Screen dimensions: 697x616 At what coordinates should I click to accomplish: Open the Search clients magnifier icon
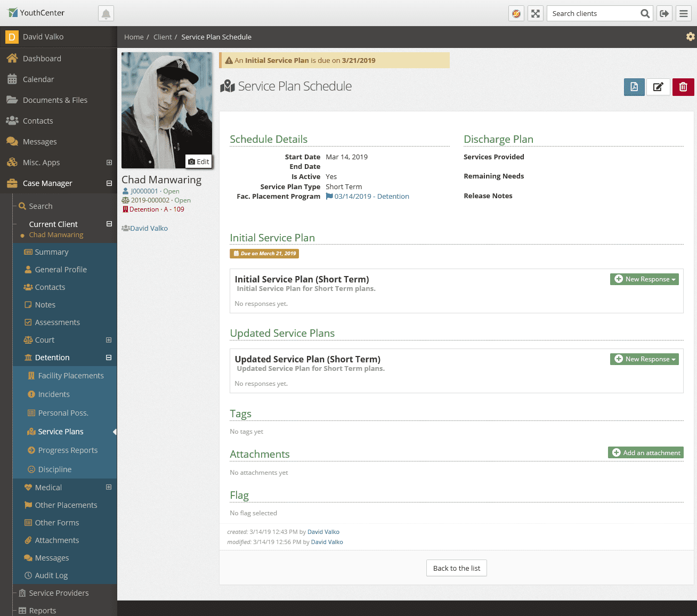click(645, 13)
